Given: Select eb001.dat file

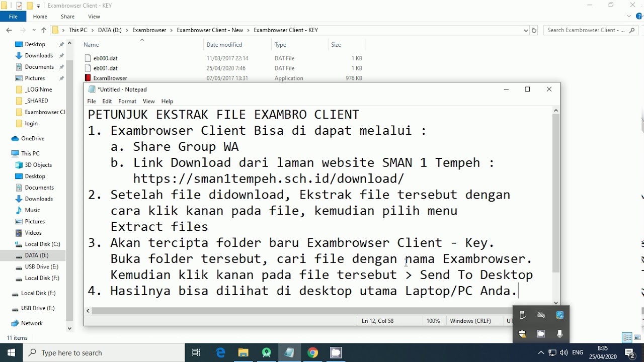Looking at the screenshot, I should (105, 68).
